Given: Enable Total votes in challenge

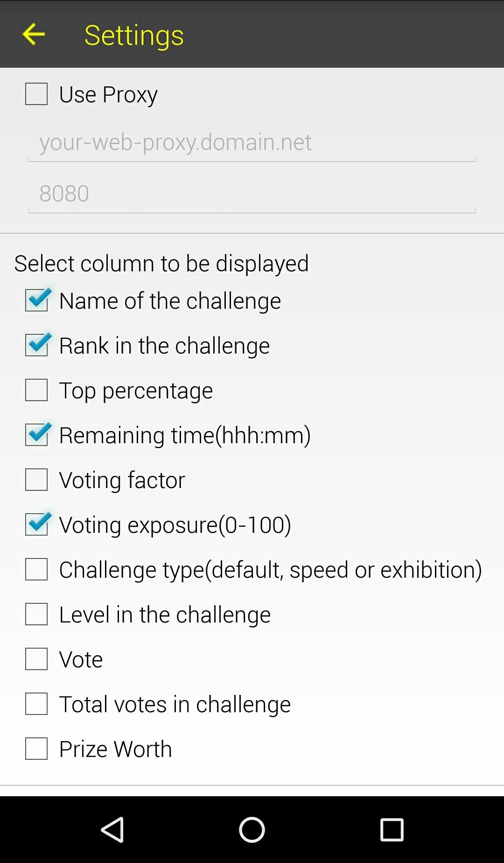Looking at the screenshot, I should click(x=36, y=704).
